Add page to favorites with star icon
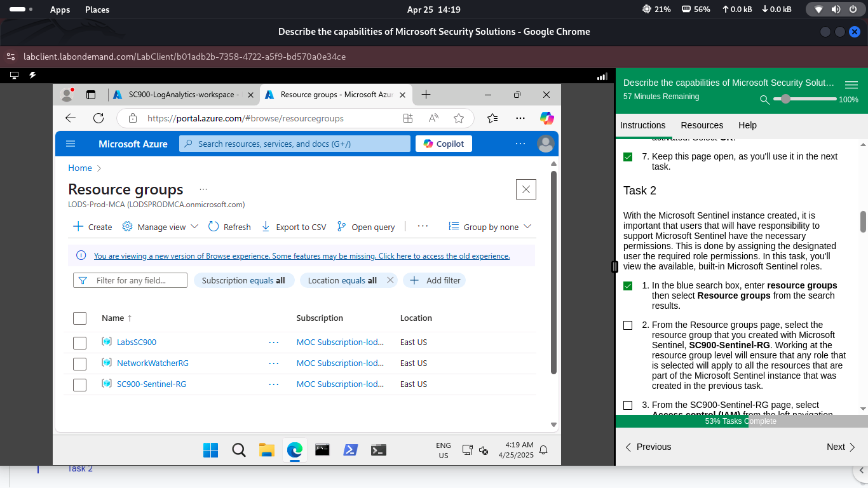 [459, 118]
